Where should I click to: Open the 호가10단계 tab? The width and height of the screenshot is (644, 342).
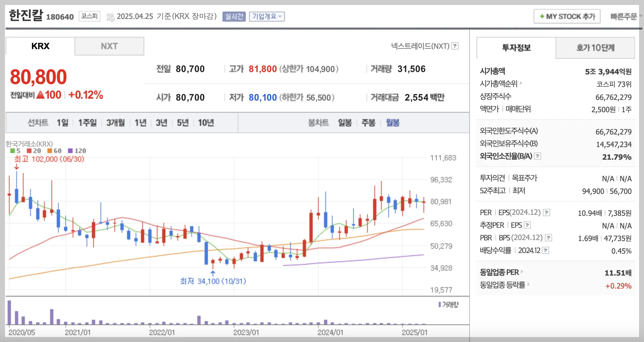[595, 48]
